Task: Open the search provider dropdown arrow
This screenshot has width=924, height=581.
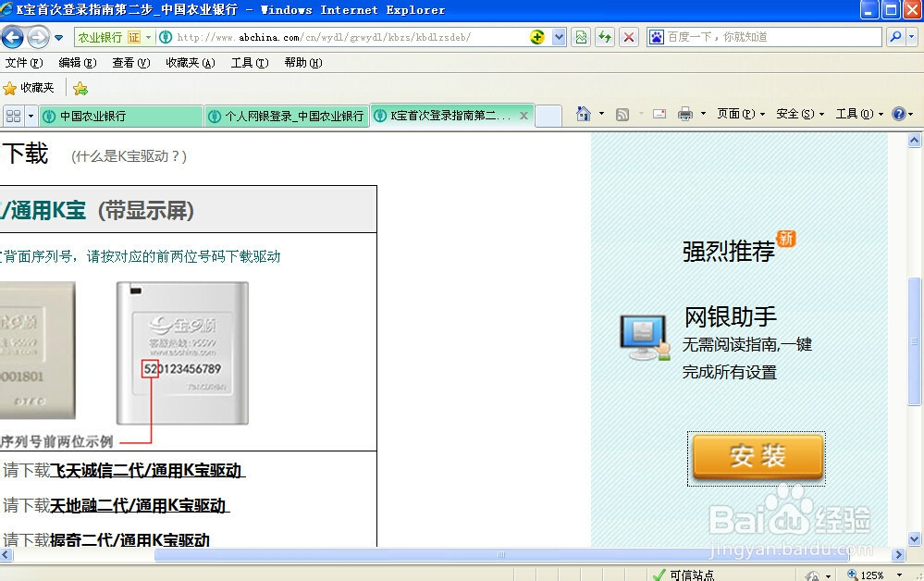Action: (x=912, y=37)
